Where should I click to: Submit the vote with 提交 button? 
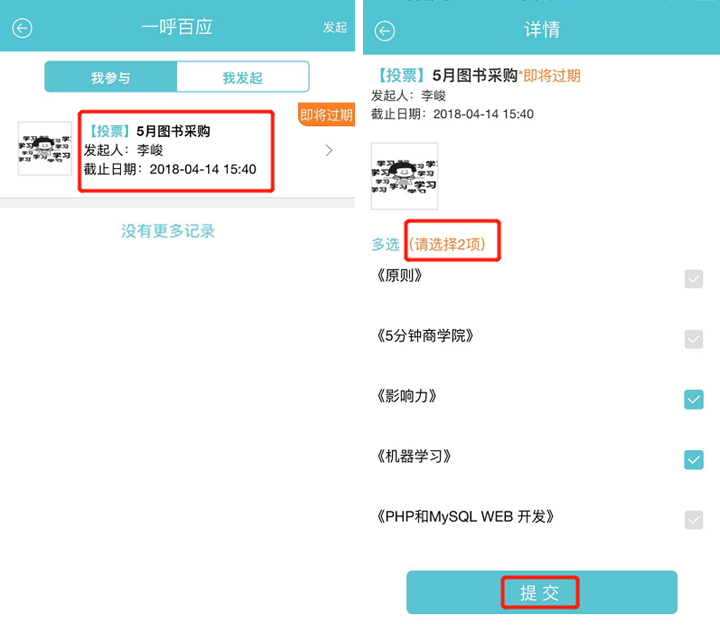542,592
